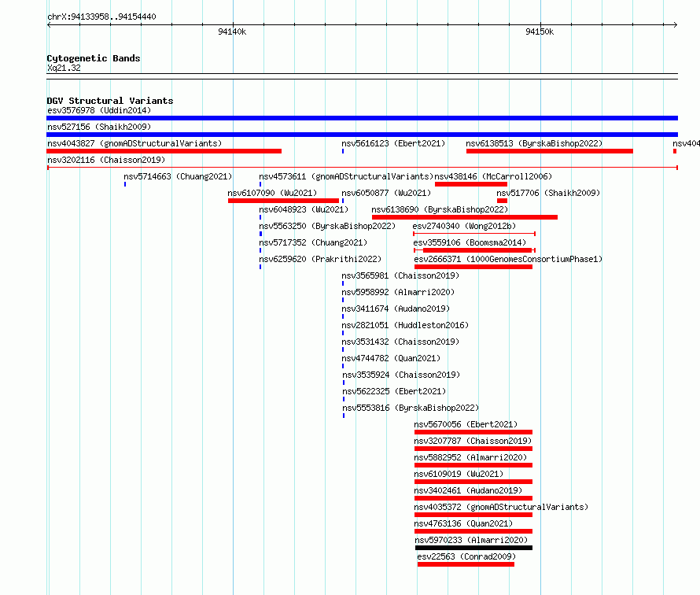Click the blue bar under nsv527156
Viewport: 700px width, 595px height.
pyautogui.click(x=362, y=135)
